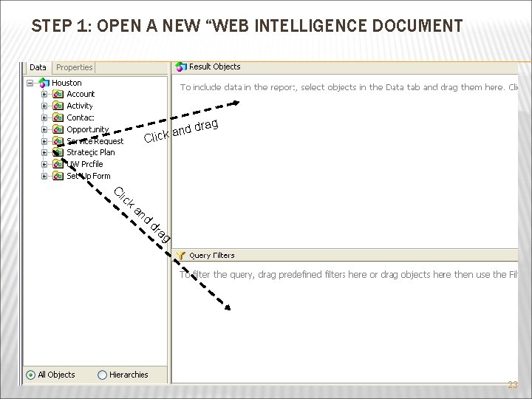
Task: Click the Opportunity label in tree
Action: pos(87,129)
